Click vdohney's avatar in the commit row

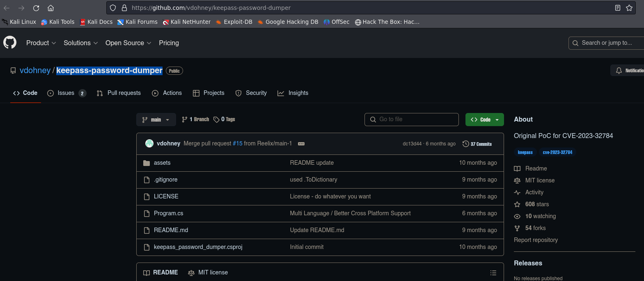click(149, 143)
